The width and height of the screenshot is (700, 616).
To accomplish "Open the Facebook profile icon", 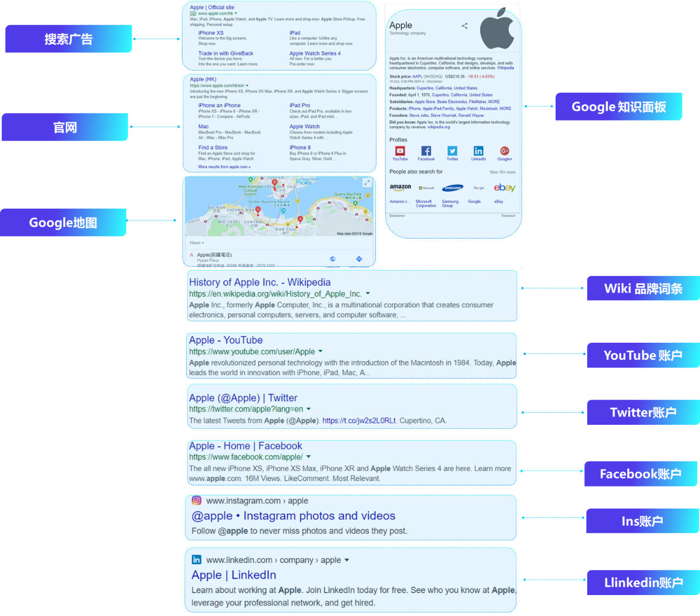I will pyautogui.click(x=426, y=151).
